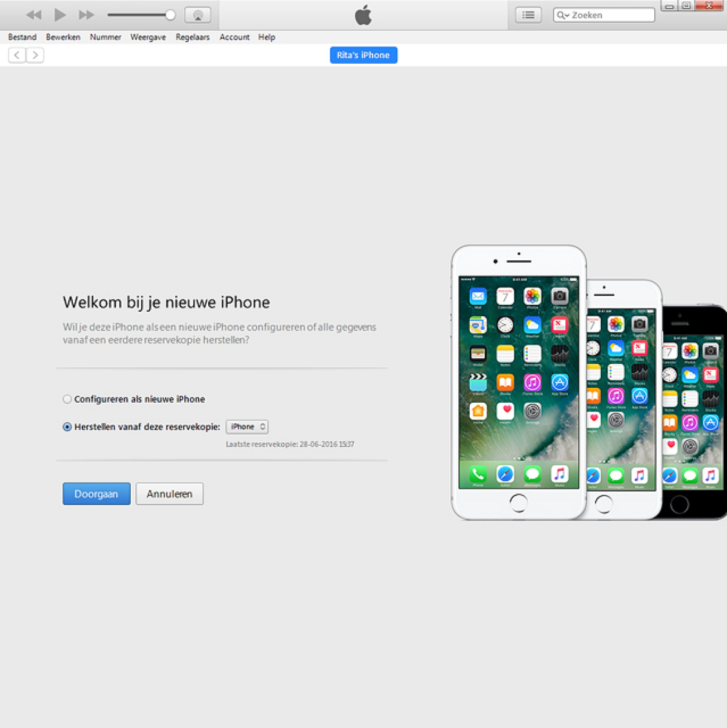Click the search magnifier dropdown icon

pos(563,15)
